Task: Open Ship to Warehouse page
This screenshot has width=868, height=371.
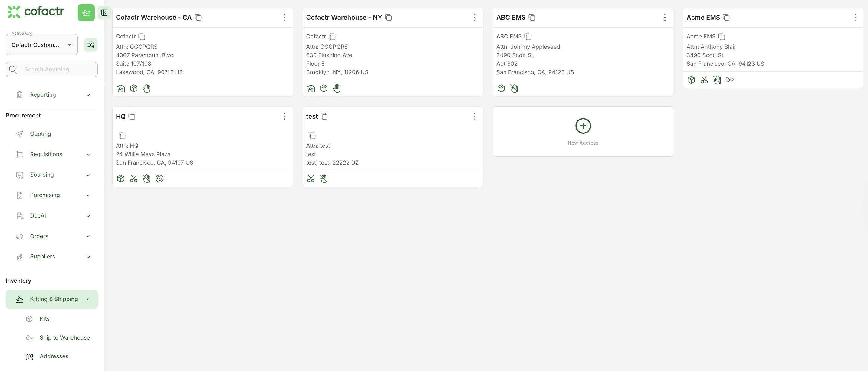Action: pyautogui.click(x=65, y=338)
